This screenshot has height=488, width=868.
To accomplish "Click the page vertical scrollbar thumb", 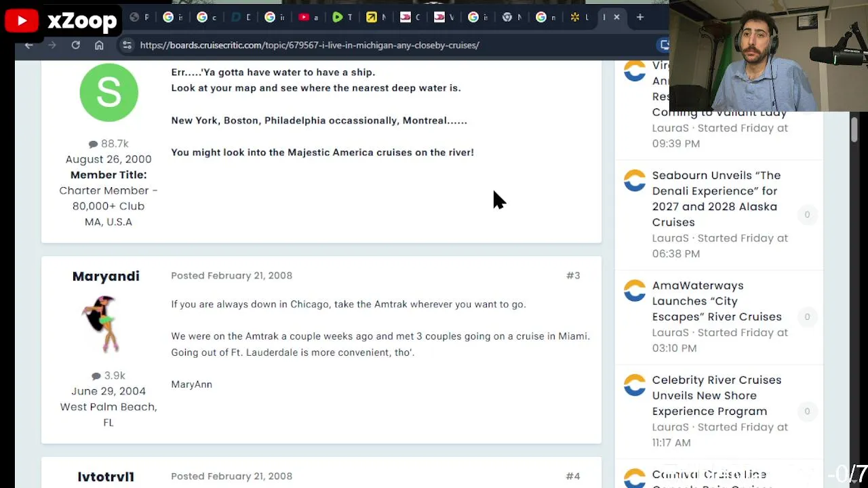I will (x=854, y=129).
